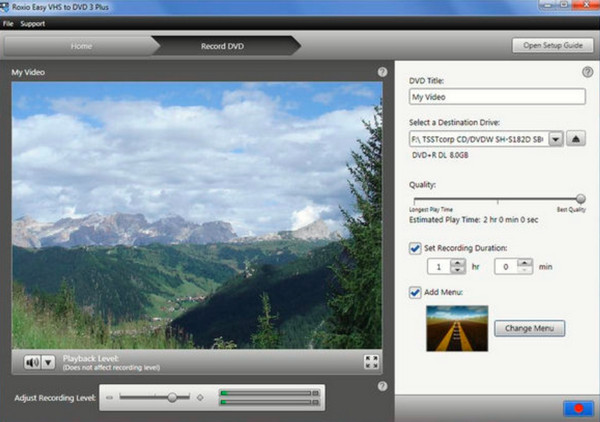Select the road menu thumbnail
Viewport: 600px width, 422px height.
(457, 328)
